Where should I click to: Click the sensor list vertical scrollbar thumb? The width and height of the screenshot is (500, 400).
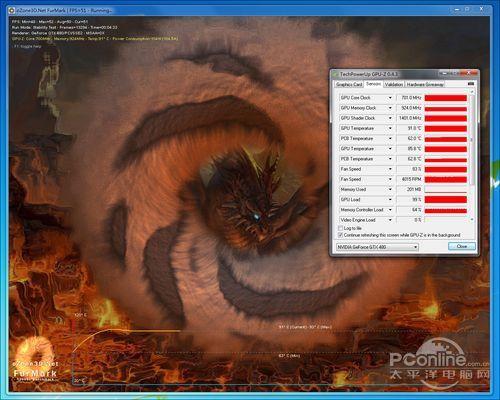(x=472, y=140)
